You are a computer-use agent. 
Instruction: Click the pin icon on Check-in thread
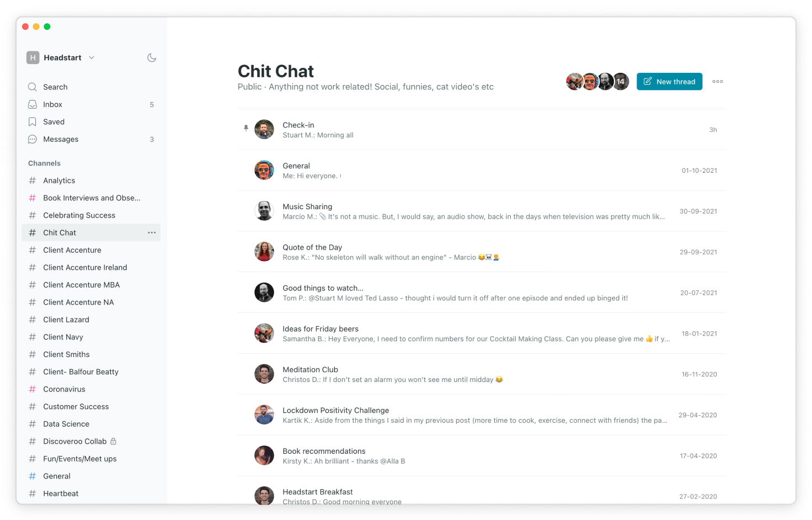[x=246, y=128]
